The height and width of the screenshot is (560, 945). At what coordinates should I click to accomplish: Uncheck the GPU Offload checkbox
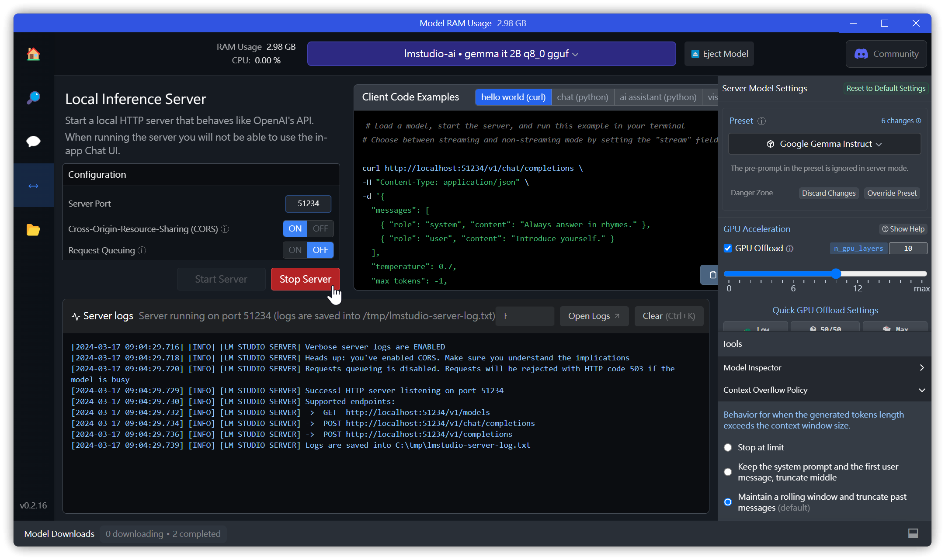[x=728, y=248]
